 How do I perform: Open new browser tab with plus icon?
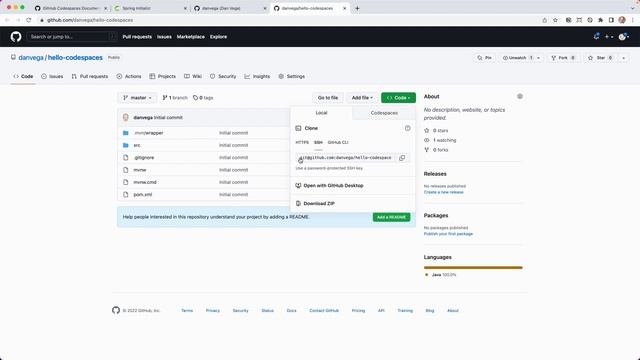pos(357,8)
